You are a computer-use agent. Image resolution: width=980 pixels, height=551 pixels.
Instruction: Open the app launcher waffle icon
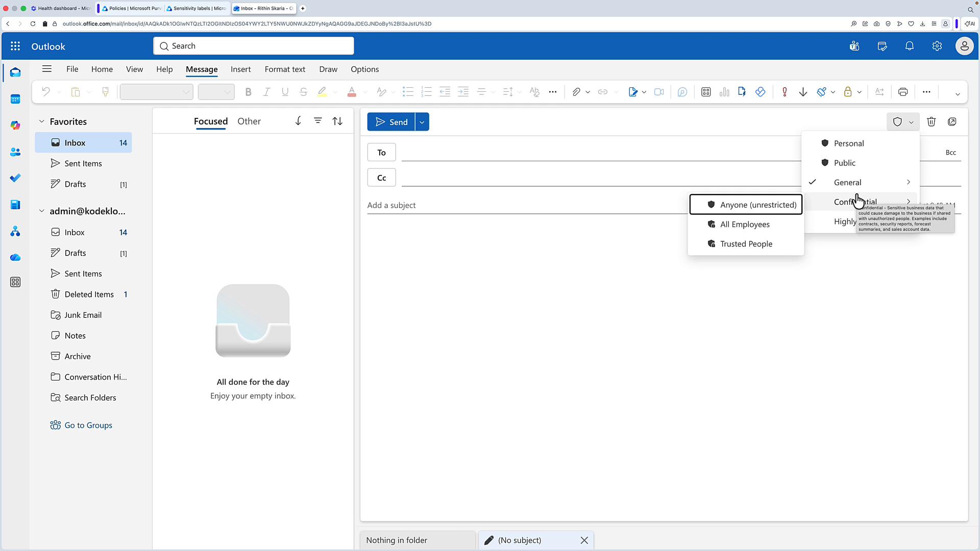click(x=15, y=46)
